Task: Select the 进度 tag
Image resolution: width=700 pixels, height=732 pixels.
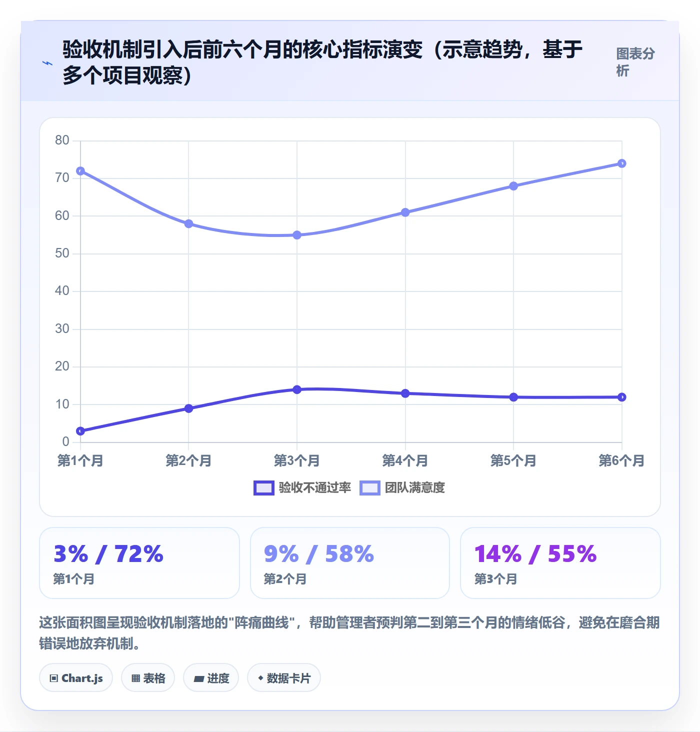Action: tap(211, 678)
